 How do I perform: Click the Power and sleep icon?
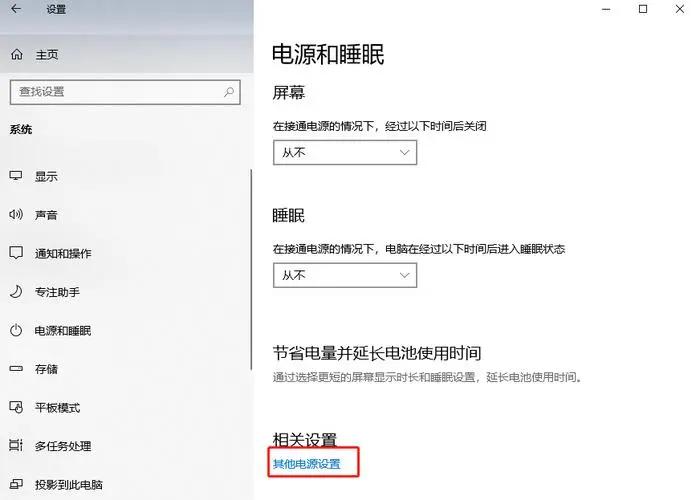point(16,330)
